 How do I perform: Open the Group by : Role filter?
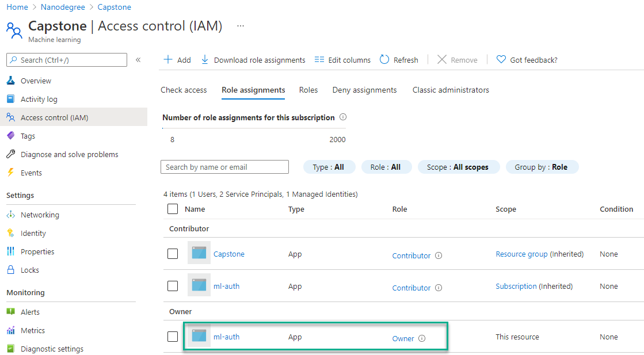[x=542, y=167]
